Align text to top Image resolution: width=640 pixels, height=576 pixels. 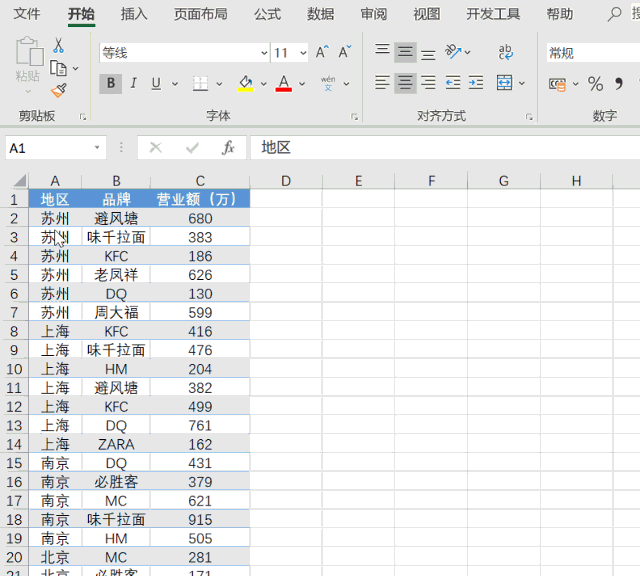(382, 52)
